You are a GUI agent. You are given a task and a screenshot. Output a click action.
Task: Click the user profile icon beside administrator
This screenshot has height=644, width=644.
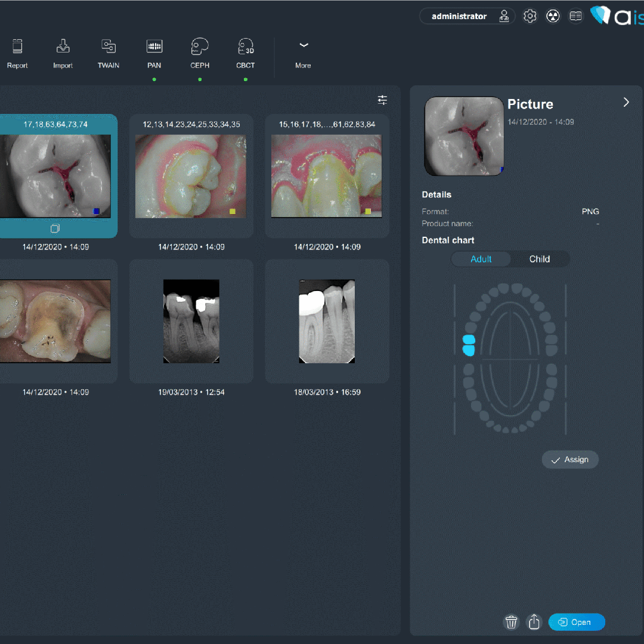(x=504, y=16)
